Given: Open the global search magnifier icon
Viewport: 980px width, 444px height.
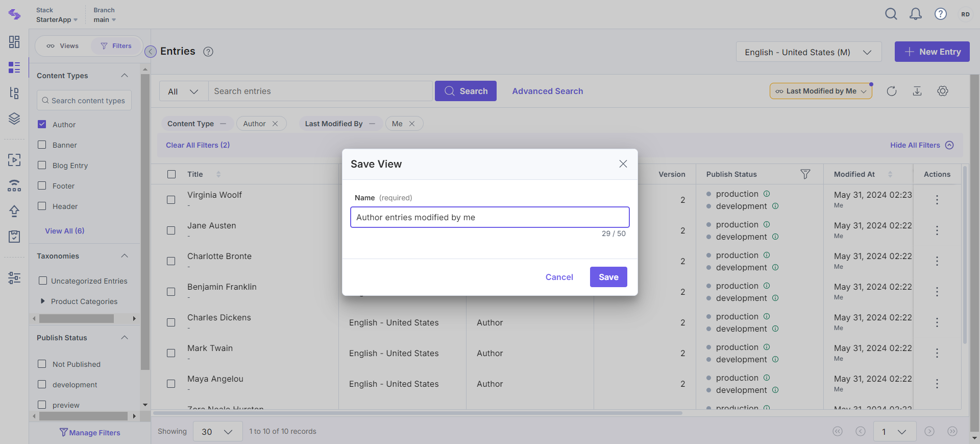Looking at the screenshot, I should (x=891, y=14).
